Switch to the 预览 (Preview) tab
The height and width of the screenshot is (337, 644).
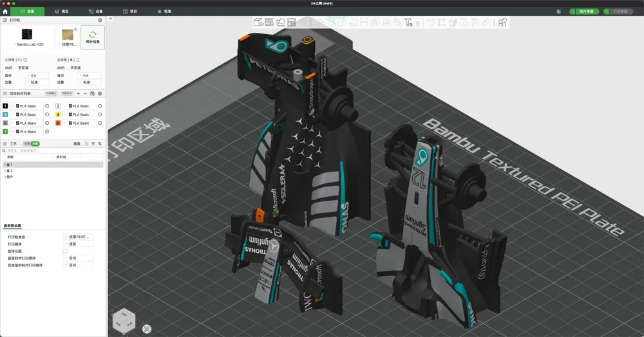click(62, 12)
